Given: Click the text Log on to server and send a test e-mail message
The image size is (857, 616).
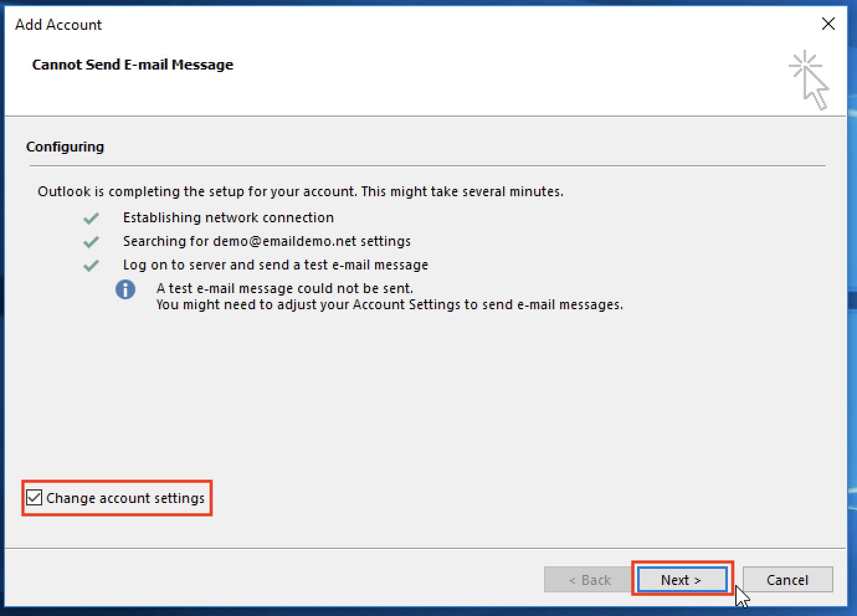Looking at the screenshot, I should 276,265.
